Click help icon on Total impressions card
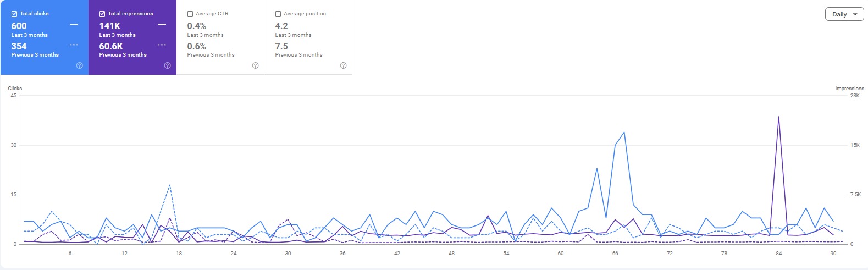The width and height of the screenshot is (868, 270). pos(167,65)
